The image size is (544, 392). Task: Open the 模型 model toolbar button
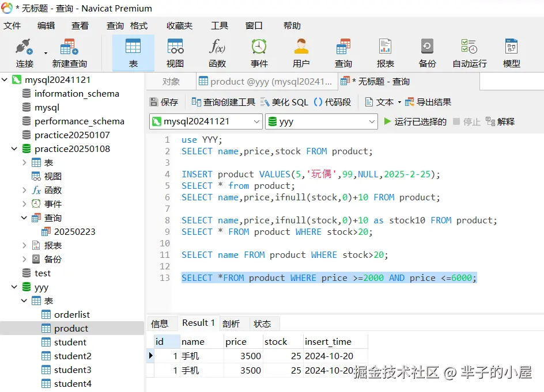511,53
